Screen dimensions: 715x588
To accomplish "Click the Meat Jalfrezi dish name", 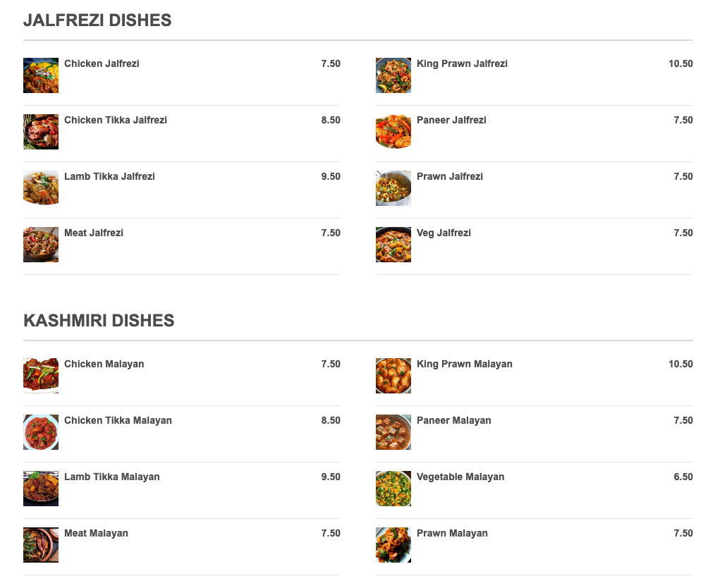I will coord(94,233).
